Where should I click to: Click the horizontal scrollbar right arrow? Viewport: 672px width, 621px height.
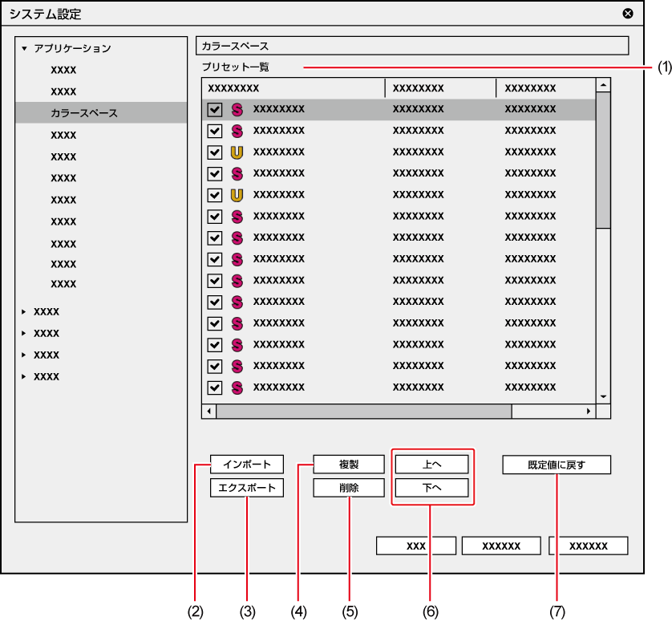pyautogui.click(x=588, y=411)
